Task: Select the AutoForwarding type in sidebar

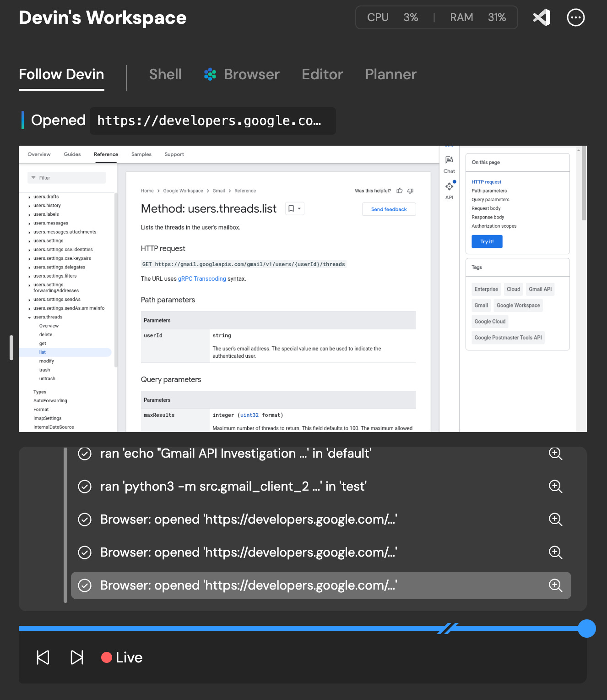Action: tap(50, 401)
